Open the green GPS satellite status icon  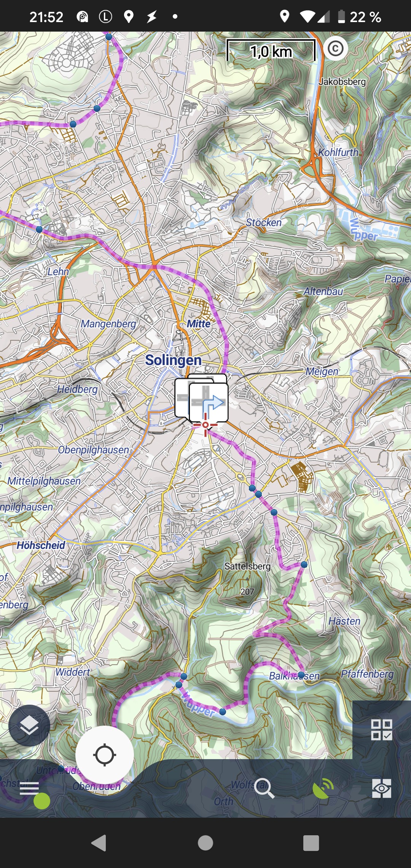(323, 788)
